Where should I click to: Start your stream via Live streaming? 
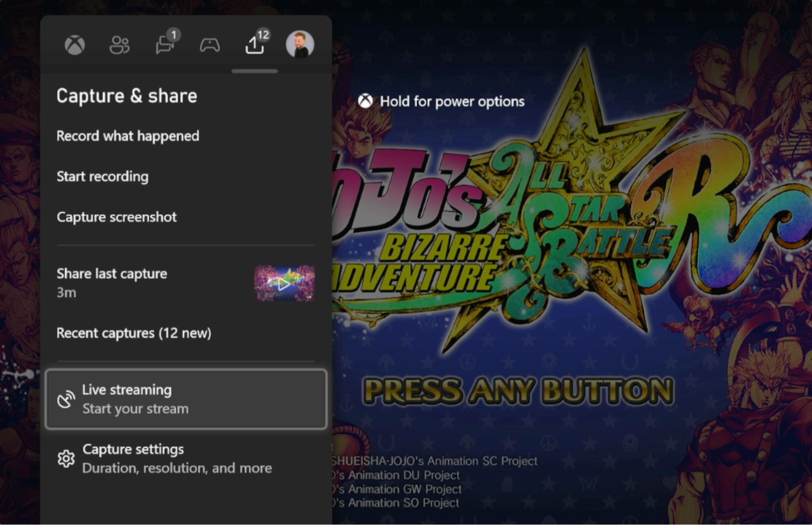click(135, 409)
